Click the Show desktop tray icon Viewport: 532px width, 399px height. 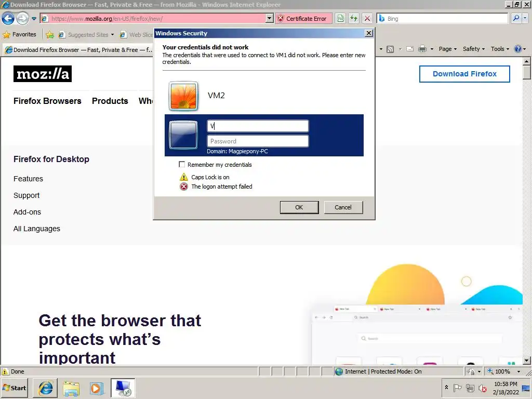(526, 388)
